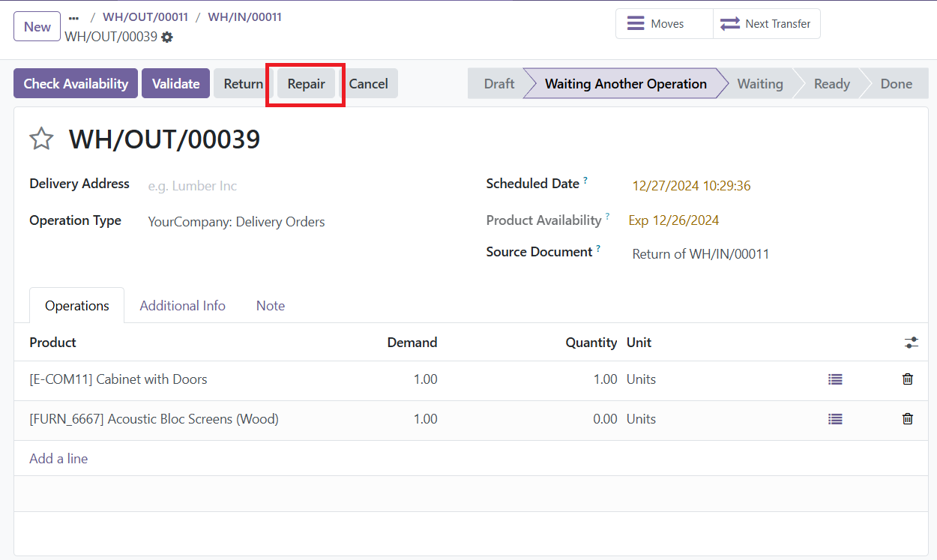This screenshot has height=560, width=937.
Task: Select Waiting status stage
Action: pos(760,84)
